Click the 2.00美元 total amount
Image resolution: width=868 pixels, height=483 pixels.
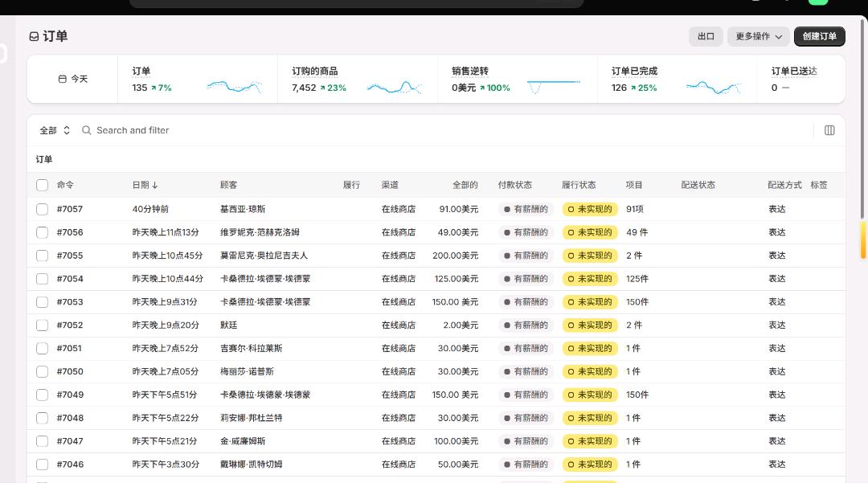[461, 325]
